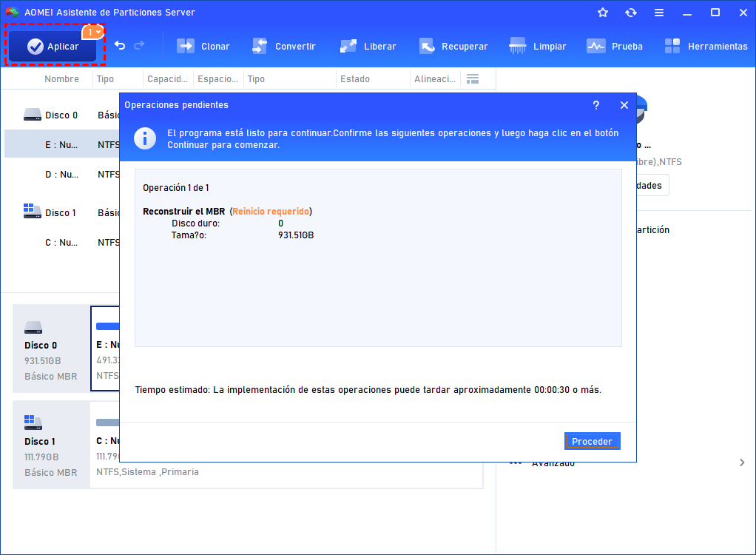Click the 931.51GB size value in dialog

(296, 235)
